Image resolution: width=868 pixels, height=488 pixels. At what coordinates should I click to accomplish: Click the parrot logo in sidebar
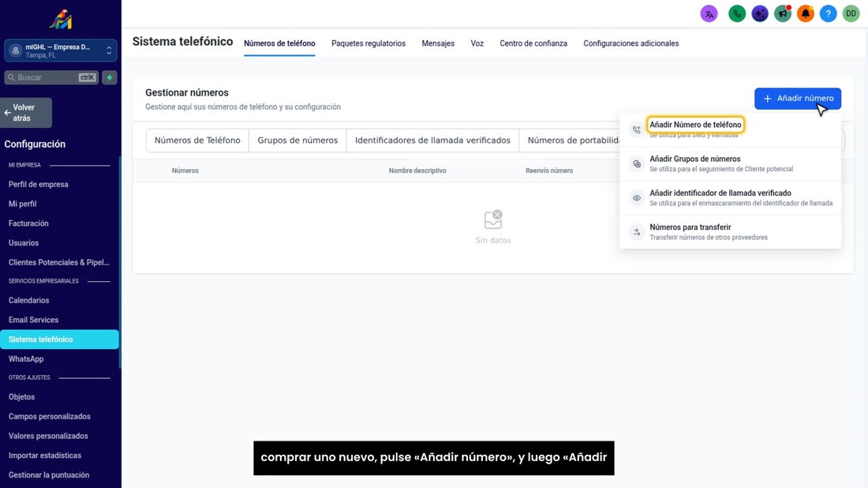pos(60,20)
